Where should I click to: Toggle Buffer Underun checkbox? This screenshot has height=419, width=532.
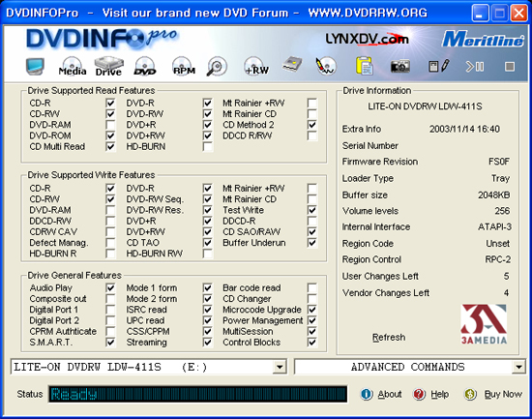point(311,243)
